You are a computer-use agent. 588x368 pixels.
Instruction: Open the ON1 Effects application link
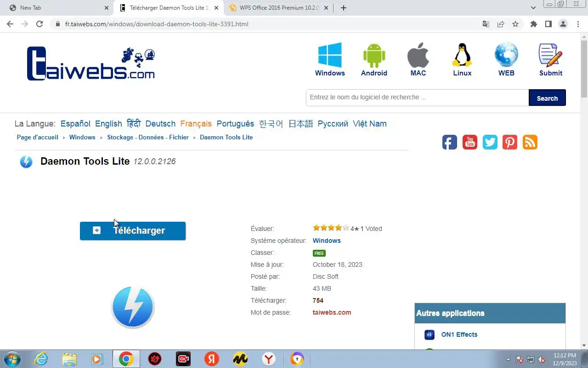coord(459,334)
